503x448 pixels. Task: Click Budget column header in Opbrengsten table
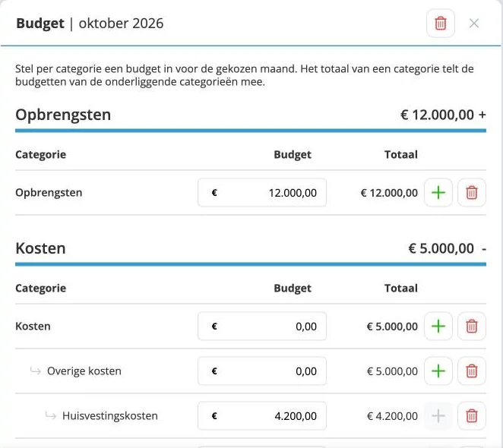click(293, 155)
